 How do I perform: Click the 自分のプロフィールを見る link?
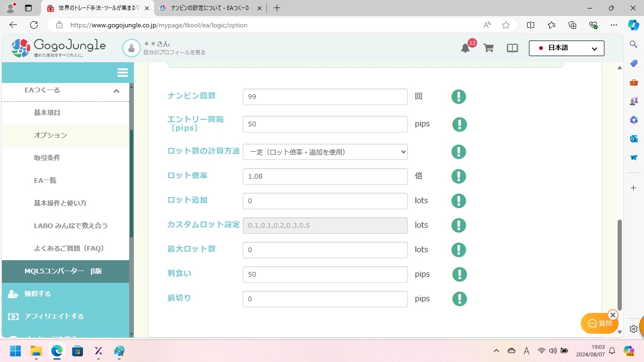(173, 52)
